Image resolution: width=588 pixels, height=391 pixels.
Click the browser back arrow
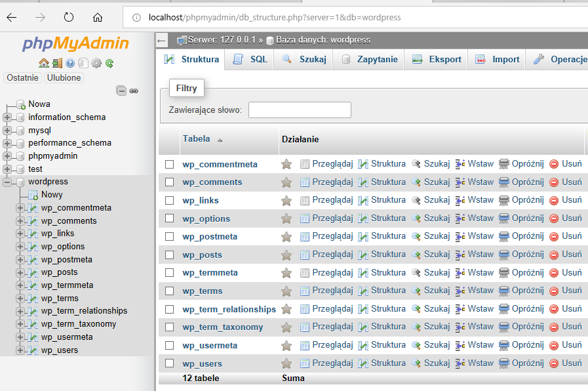point(12,17)
